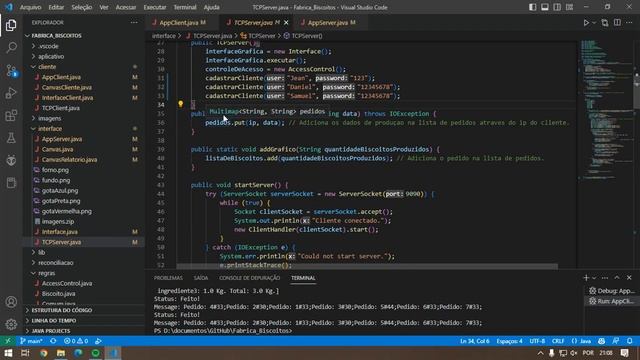
Task: Open Chrome from the taskbar
Action: tap(44, 353)
